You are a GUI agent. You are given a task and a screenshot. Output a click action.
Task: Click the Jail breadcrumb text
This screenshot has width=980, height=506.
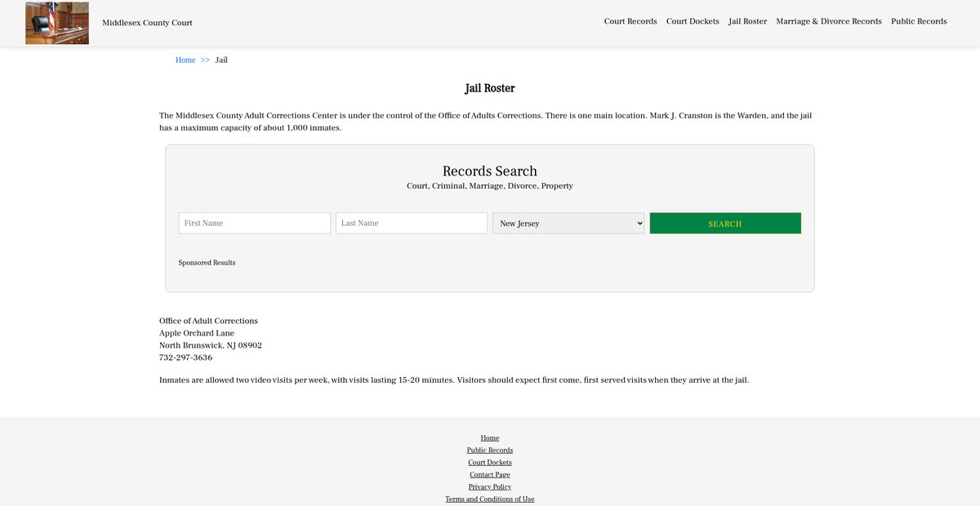coord(221,60)
